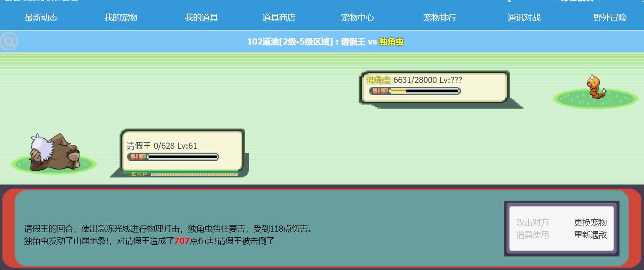Click the EXP progress bar
Image resolution: width=644 pixels, height=270 pixels.
pos(185,174)
